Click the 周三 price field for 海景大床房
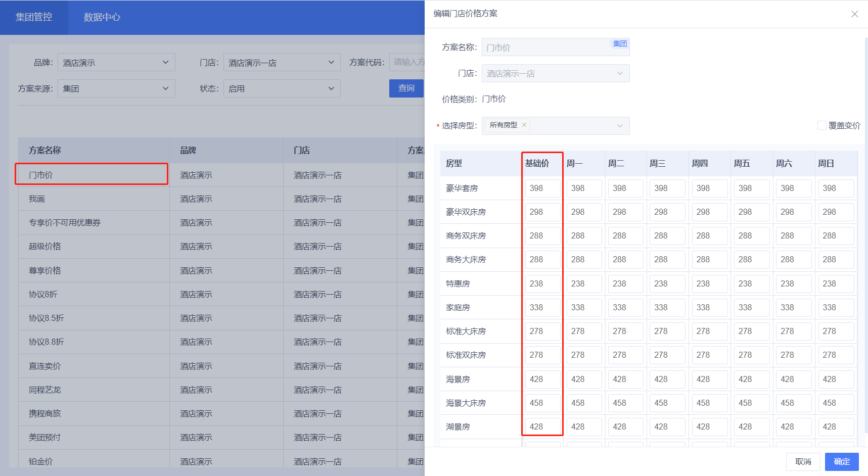The height and width of the screenshot is (476, 868). [x=667, y=403]
